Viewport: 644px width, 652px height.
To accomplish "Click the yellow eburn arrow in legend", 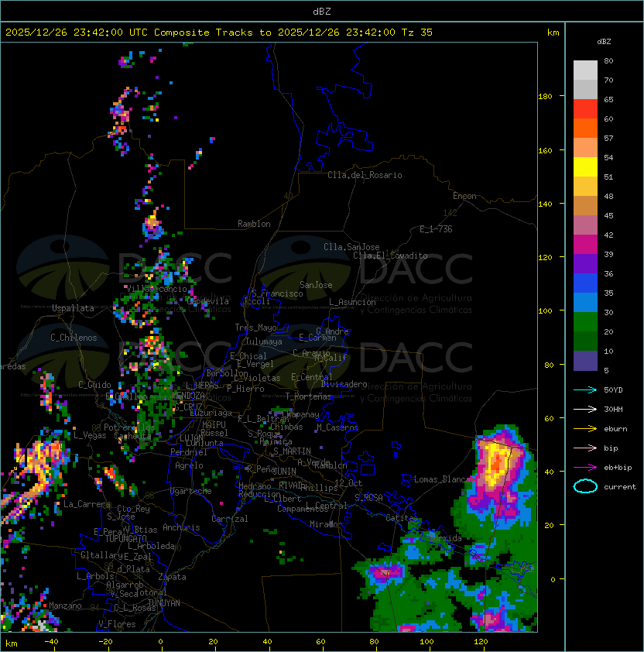I will [x=585, y=429].
